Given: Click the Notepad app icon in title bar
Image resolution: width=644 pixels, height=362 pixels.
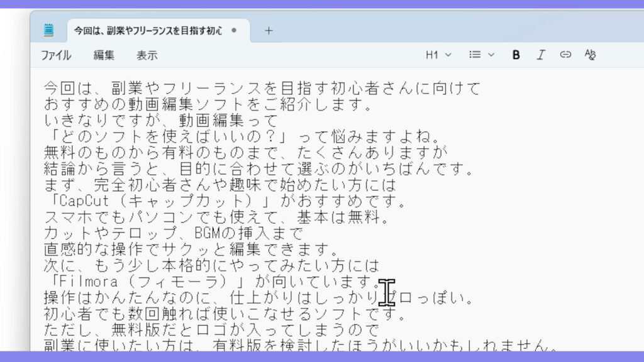Looking at the screenshot, I should click(x=48, y=30).
